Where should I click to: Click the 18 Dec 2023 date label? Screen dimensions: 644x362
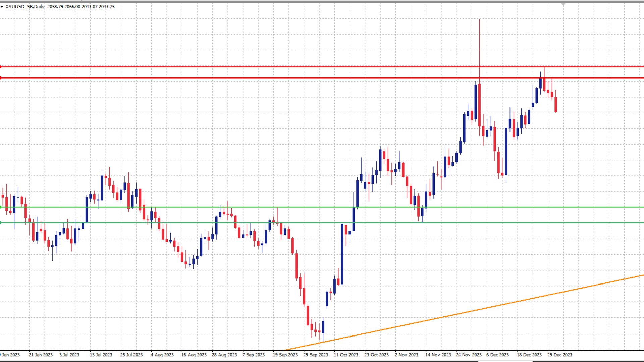pos(529,355)
